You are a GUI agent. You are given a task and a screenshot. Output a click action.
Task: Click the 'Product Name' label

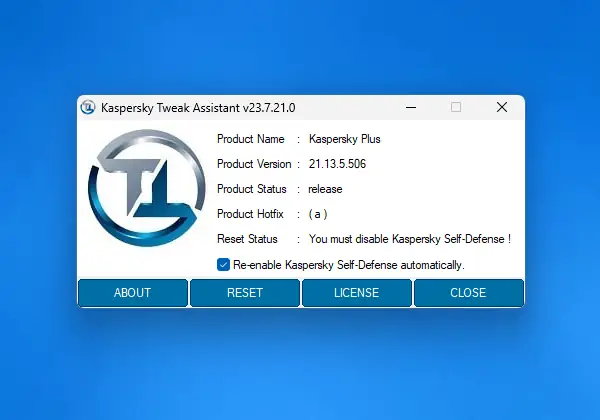pos(251,139)
